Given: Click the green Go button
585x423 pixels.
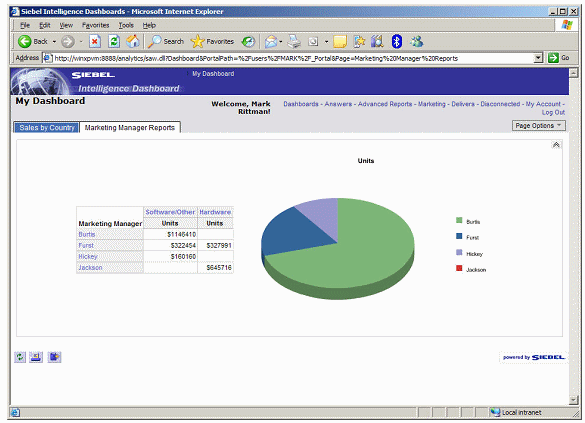Looking at the screenshot, I should tap(559, 58).
